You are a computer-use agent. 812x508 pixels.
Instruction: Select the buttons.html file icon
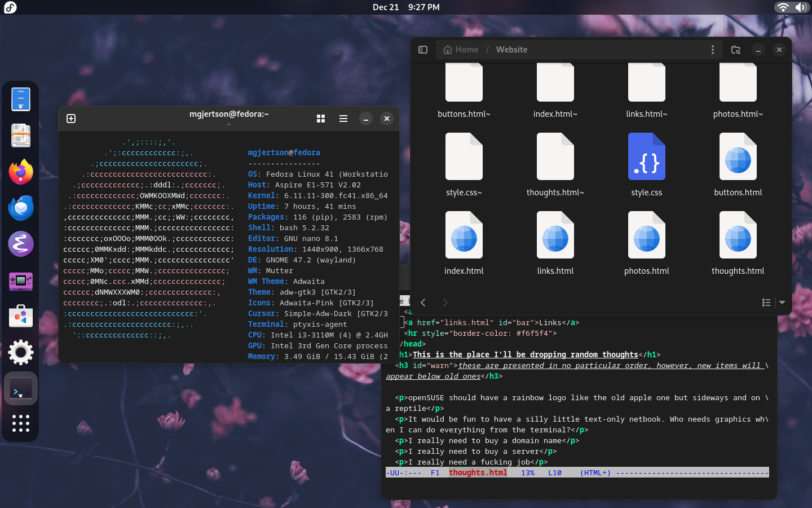click(x=738, y=156)
